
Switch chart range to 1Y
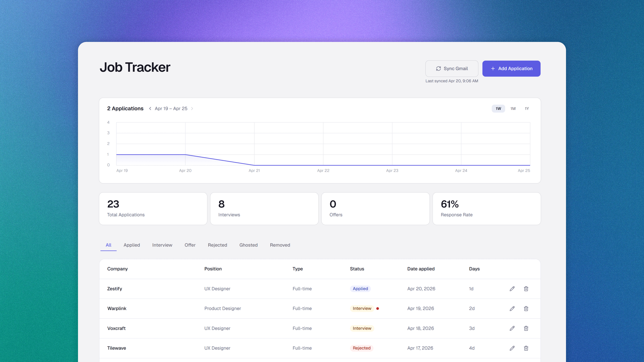(527, 108)
